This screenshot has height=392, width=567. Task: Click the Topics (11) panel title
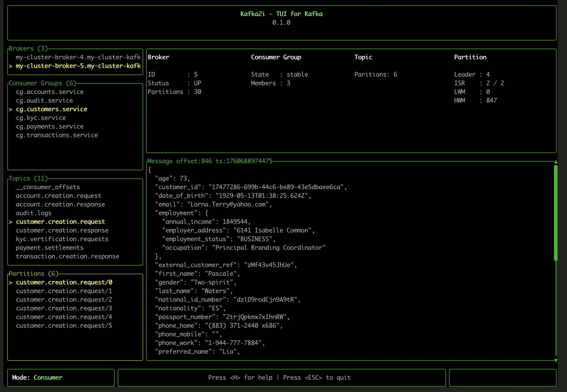[28, 178]
